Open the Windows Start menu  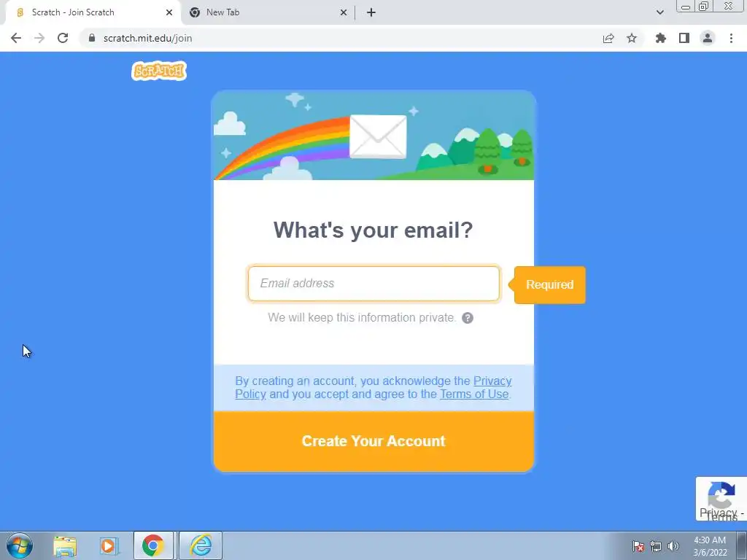click(x=20, y=545)
